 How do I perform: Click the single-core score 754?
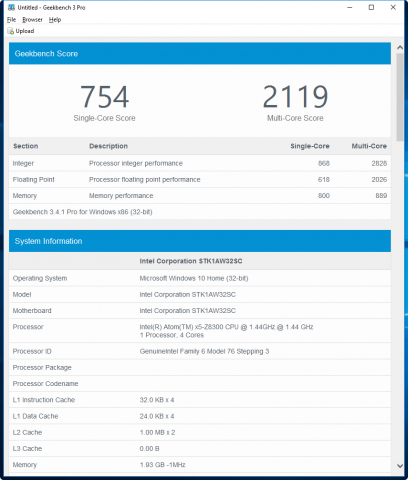pyautogui.click(x=104, y=97)
